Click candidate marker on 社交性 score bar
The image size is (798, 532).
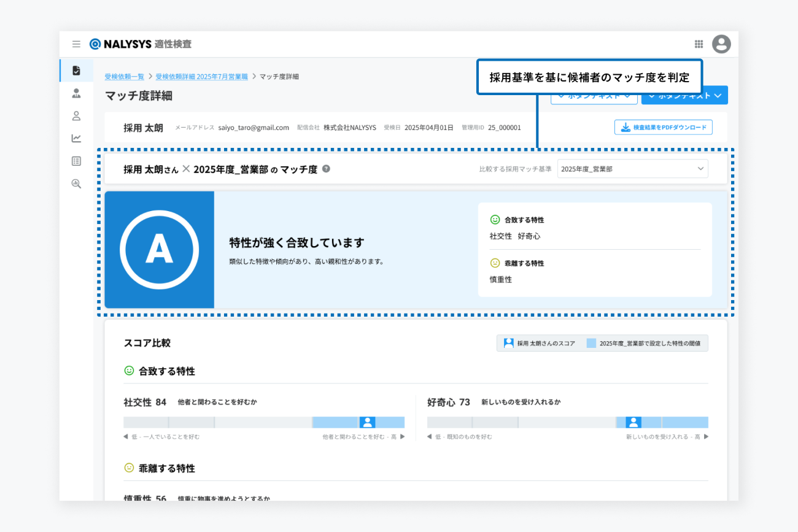[x=367, y=422]
